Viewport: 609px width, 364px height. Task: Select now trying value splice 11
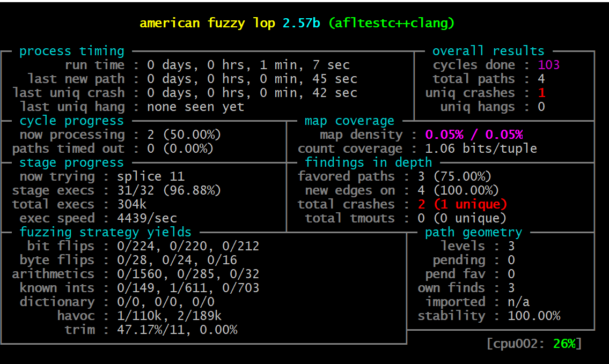pos(151,176)
